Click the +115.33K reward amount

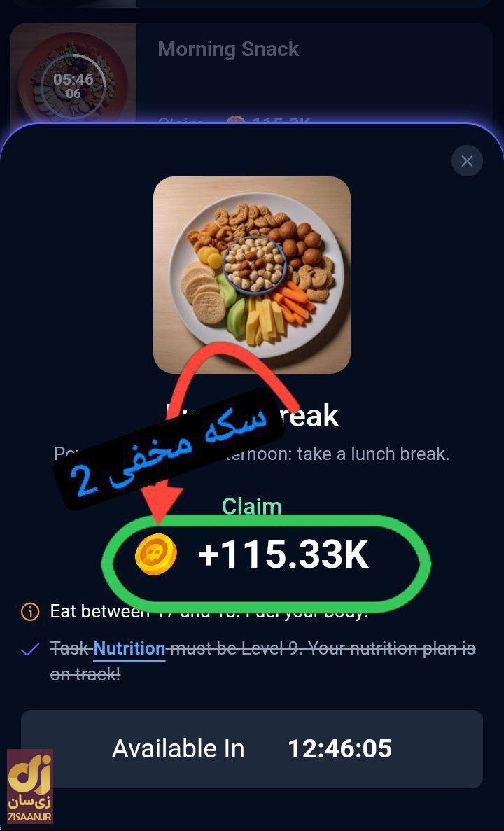pos(283,555)
